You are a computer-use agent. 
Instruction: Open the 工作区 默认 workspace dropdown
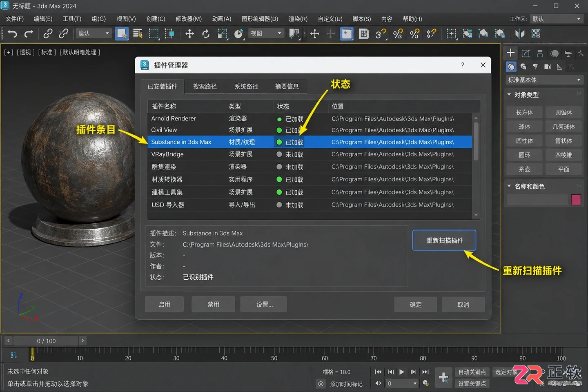click(557, 19)
